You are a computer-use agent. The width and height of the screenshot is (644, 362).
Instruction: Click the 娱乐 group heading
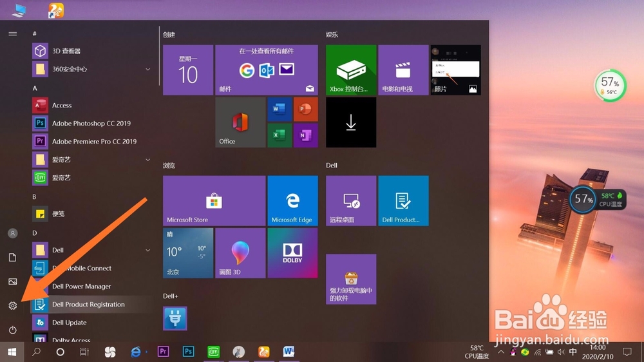tap(332, 35)
